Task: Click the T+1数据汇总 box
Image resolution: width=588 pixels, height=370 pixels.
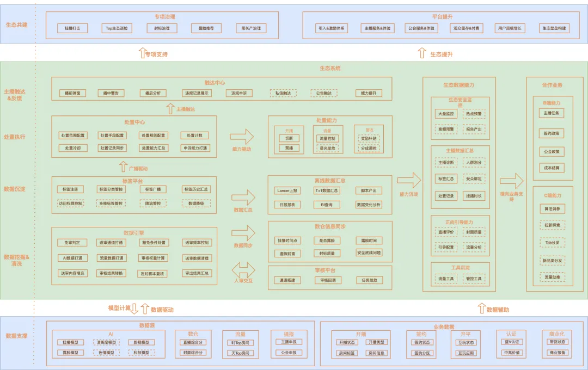Action: [327, 191]
